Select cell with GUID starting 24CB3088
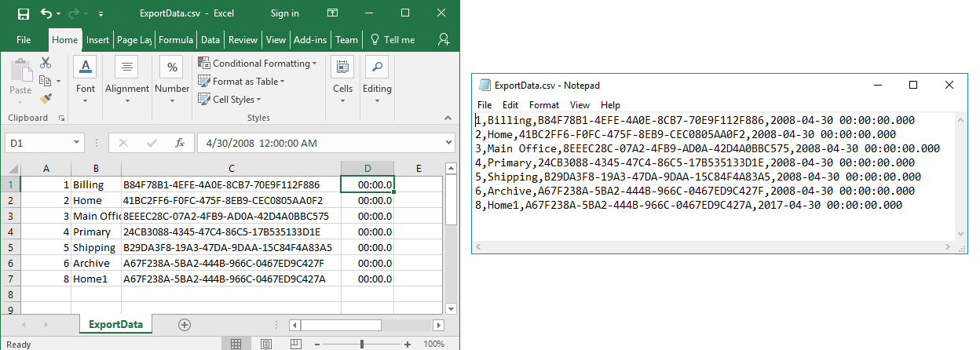 (x=232, y=232)
